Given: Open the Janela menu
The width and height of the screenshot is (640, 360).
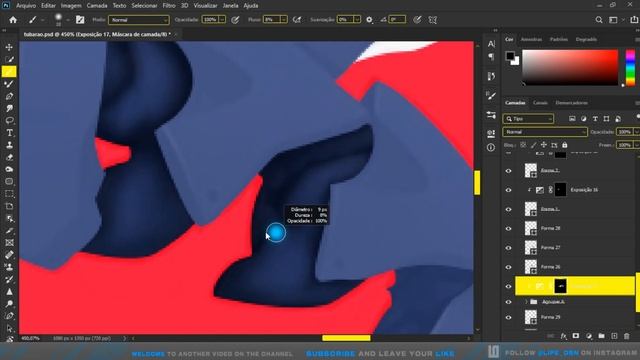Looking at the screenshot, I should (x=230, y=6).
